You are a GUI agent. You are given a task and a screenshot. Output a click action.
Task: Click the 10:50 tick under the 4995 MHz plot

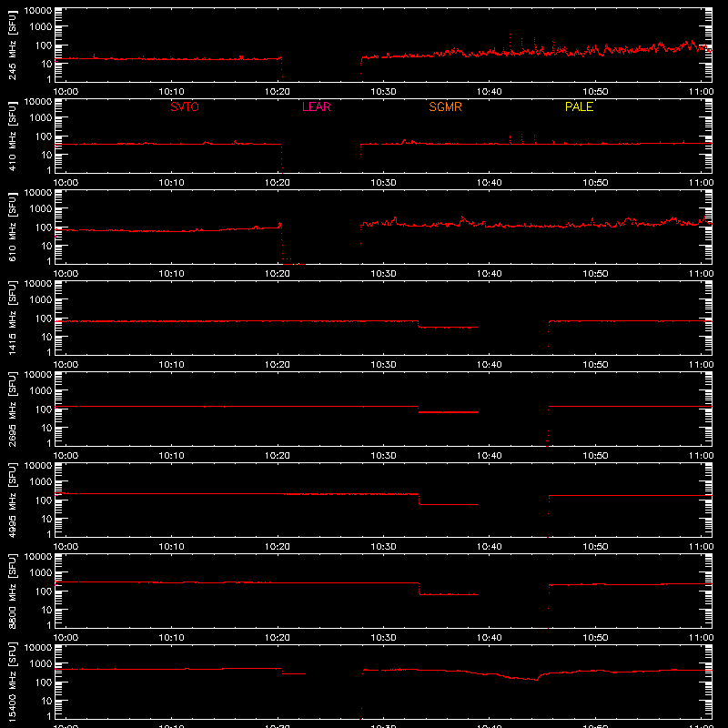595,547
